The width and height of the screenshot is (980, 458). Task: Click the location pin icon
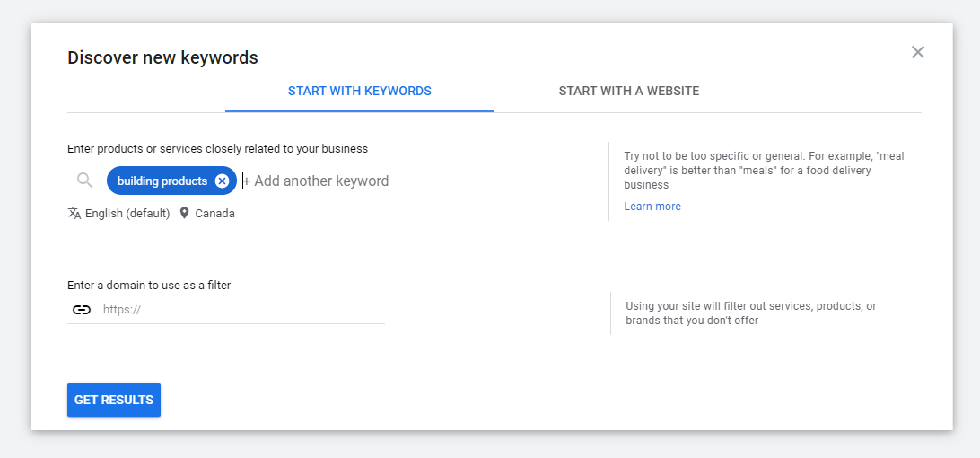tap(184, 214)
